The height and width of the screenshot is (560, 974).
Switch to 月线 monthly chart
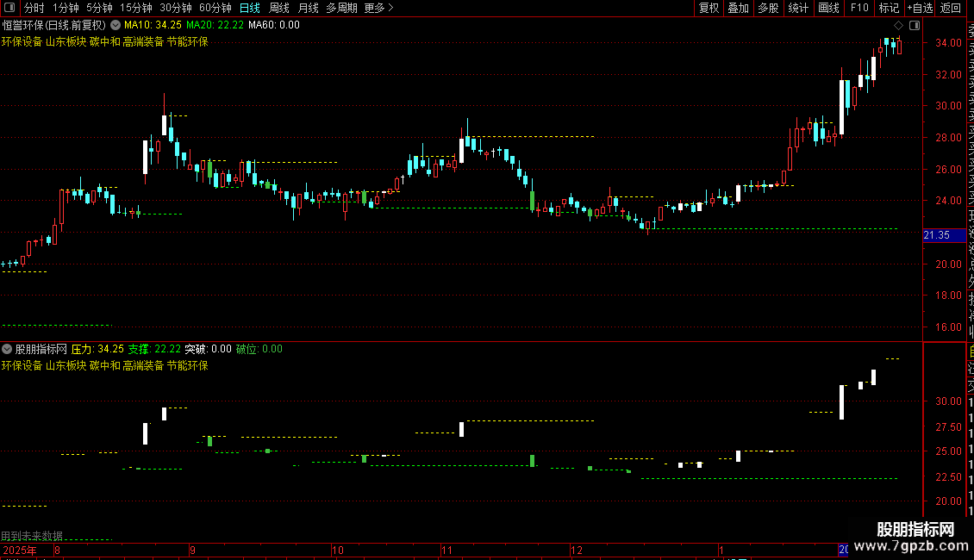click(x=308, y=8)
